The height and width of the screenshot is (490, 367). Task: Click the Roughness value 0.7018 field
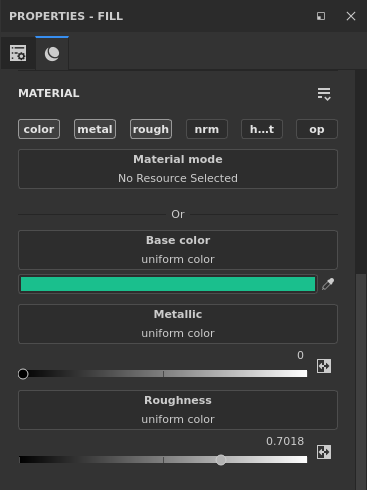(x=285, y=441)
